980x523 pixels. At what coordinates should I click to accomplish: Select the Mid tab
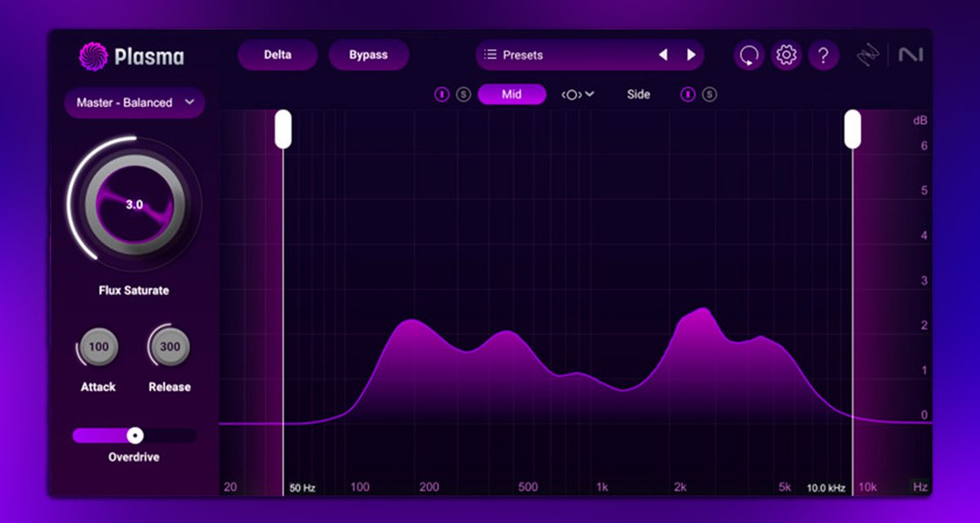point(512,95)
